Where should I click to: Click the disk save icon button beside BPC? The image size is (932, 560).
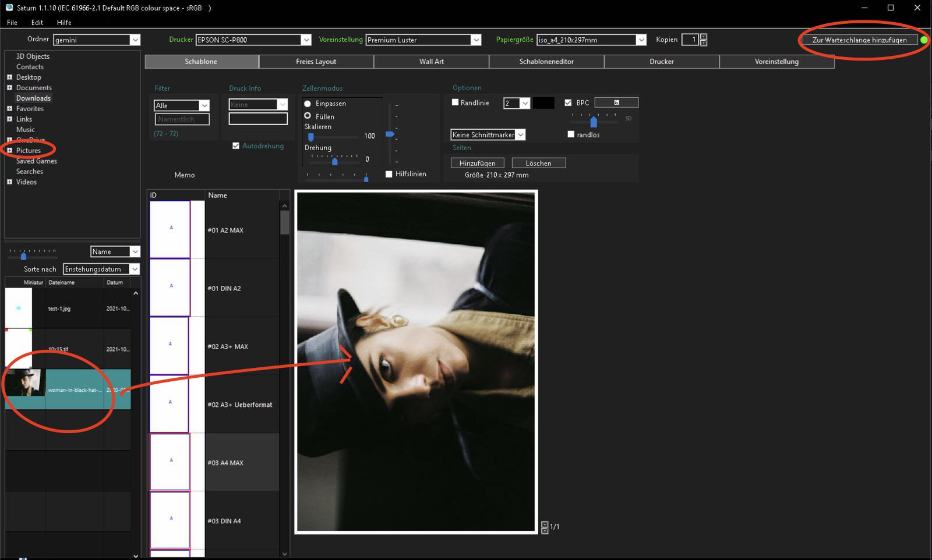616,102
